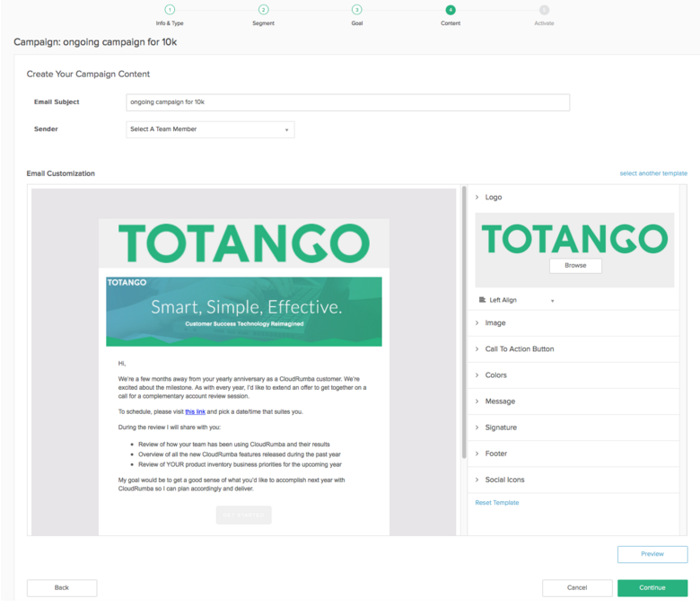Click 'Review of how your team' bullet text
The width and height of the screenshot is (700, 608).
pos(234,445)
